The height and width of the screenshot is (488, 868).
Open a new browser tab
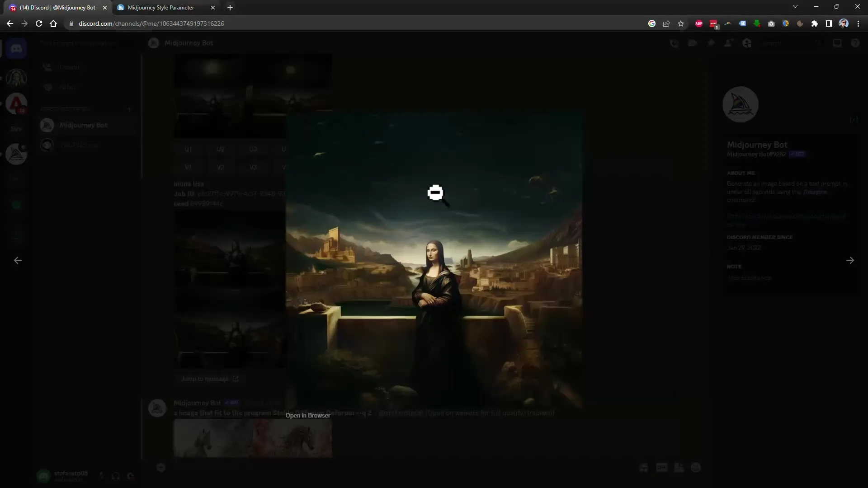tap(230, 8)
